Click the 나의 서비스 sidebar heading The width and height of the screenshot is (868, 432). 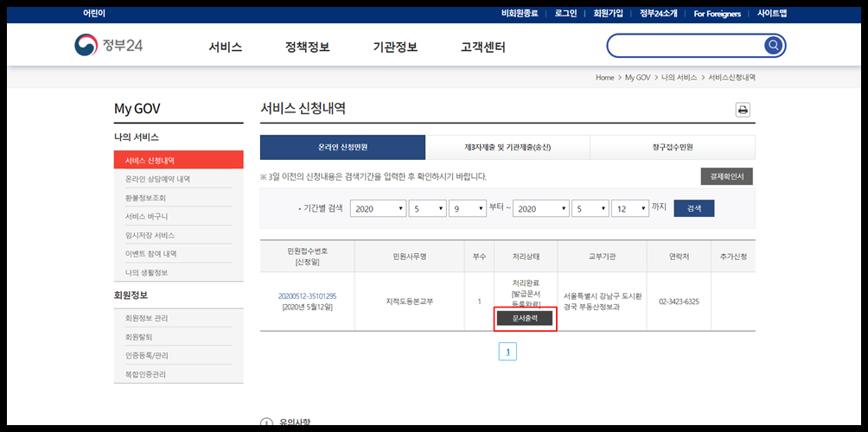point(137,137)
